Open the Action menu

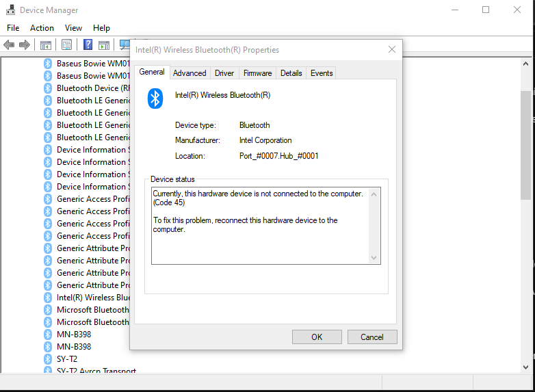[42, 28]
